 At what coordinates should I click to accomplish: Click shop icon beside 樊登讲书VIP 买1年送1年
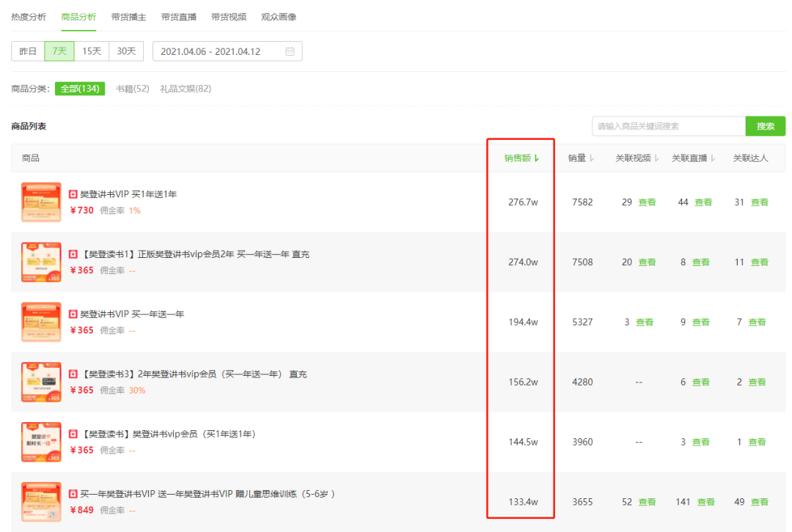coord(73,194)
